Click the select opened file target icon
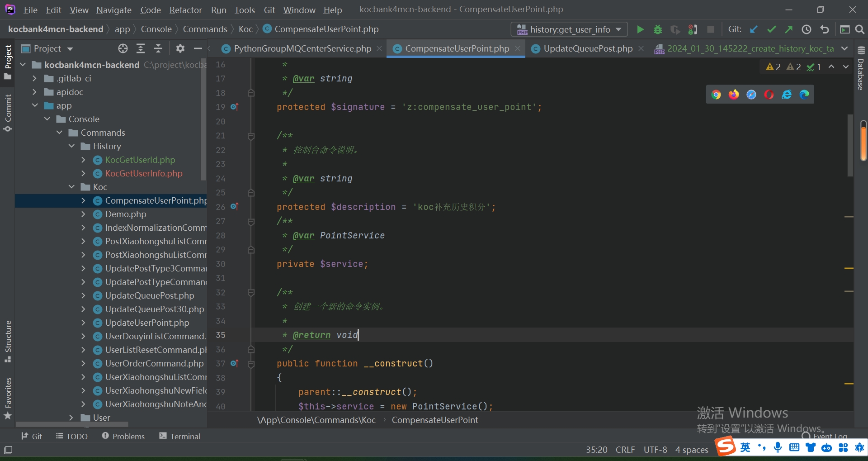Image resolution: width=868 pixels, height=461 pixels. pyautogui.click(x=123, y=48)
